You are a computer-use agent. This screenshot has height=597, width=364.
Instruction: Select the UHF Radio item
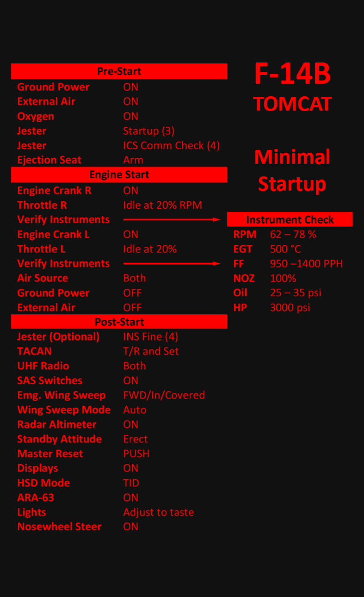click(43, 366)
